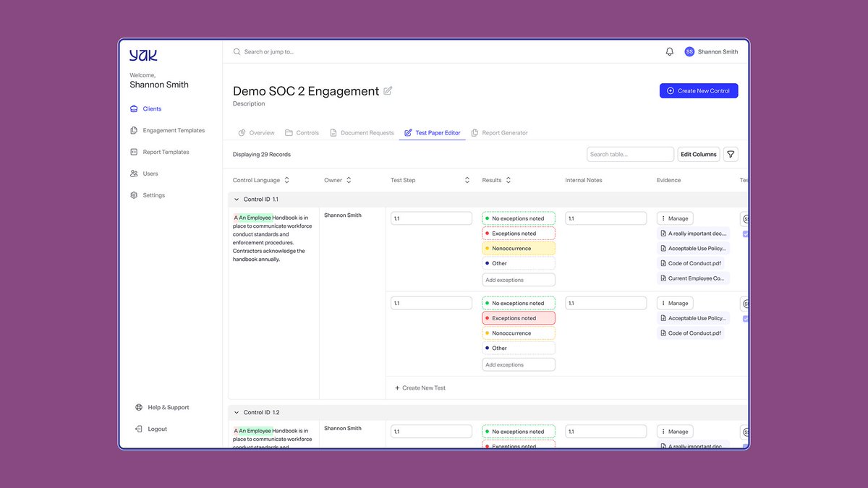Switch to the Document Requests tab
This screenshot has height=488, width=868.
(x=362, y=133)
